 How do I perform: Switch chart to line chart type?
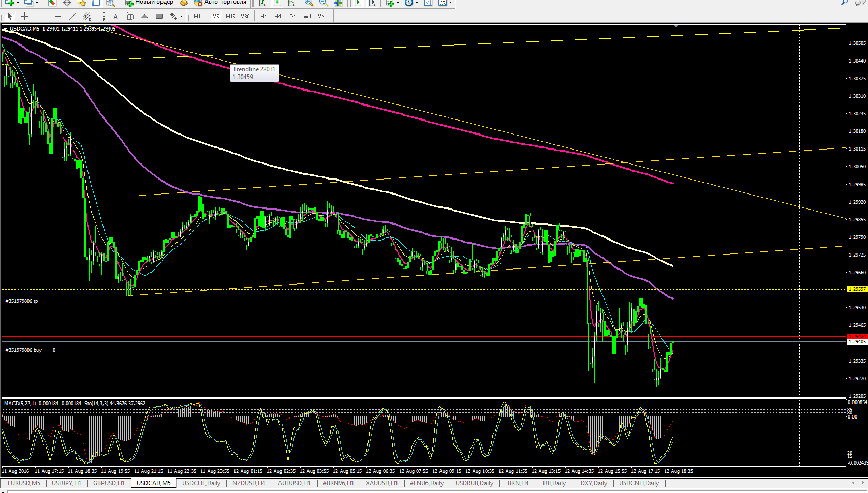tap(291, 3)
